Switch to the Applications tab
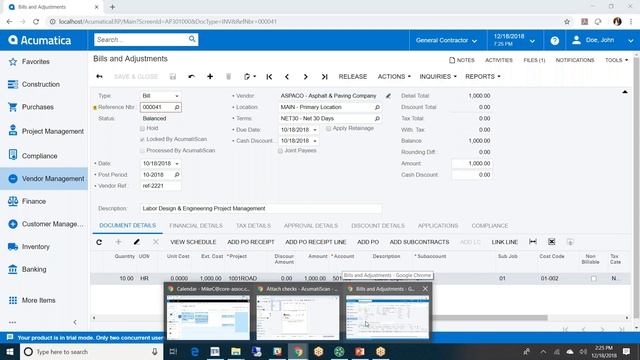Viewport: 640px width, 360px height. tap(438, 226)
